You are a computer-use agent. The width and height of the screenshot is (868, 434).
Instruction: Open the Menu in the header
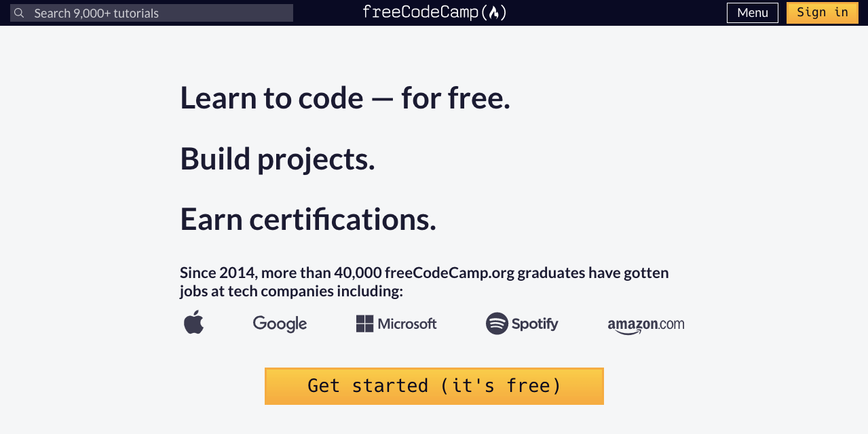coord(752,13)
